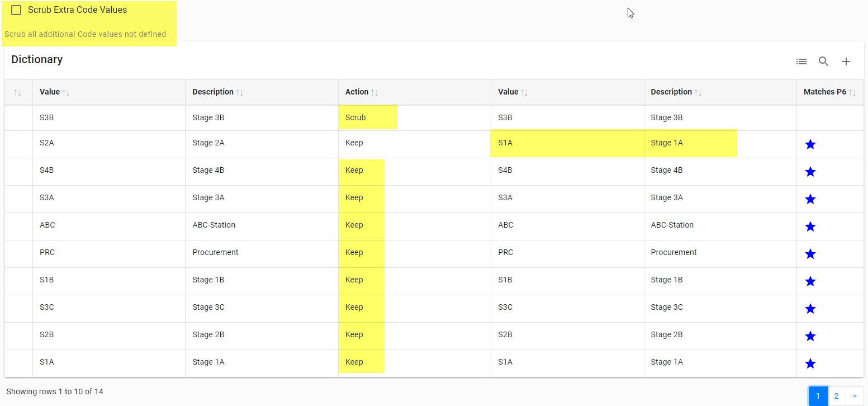868x406 pixels.
Task: Enable the Scrub Extra Code Values checkbox
Action: coord(16,10)
